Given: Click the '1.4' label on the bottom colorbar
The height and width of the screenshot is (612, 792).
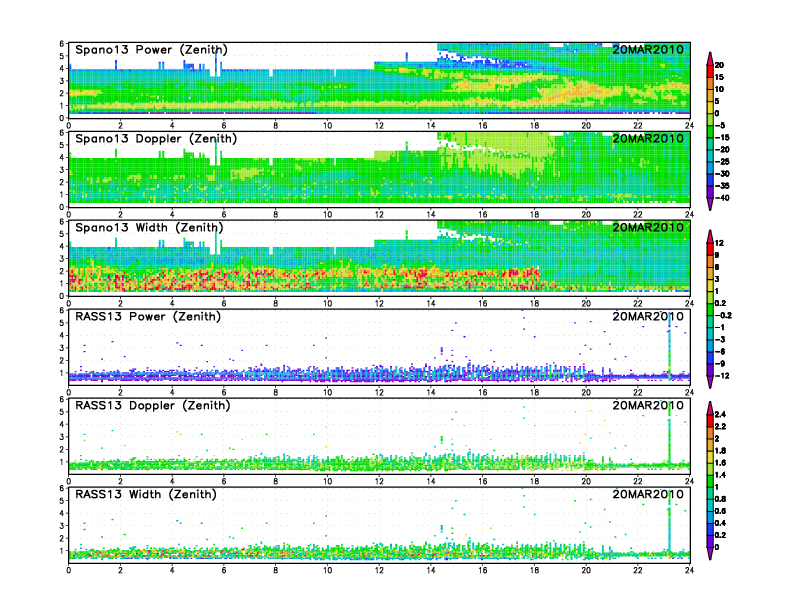Looking at the screenshot, I should [x=720, y=475].
